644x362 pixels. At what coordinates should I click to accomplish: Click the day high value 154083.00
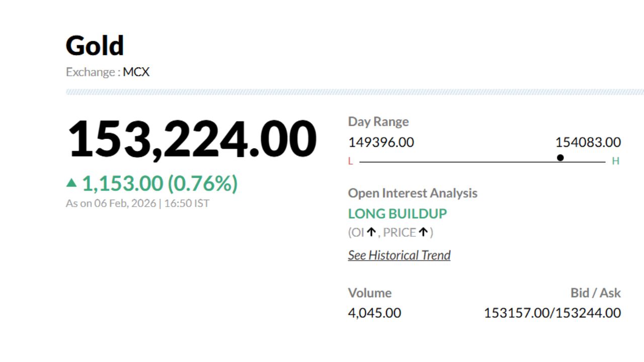tap(588, 142)
